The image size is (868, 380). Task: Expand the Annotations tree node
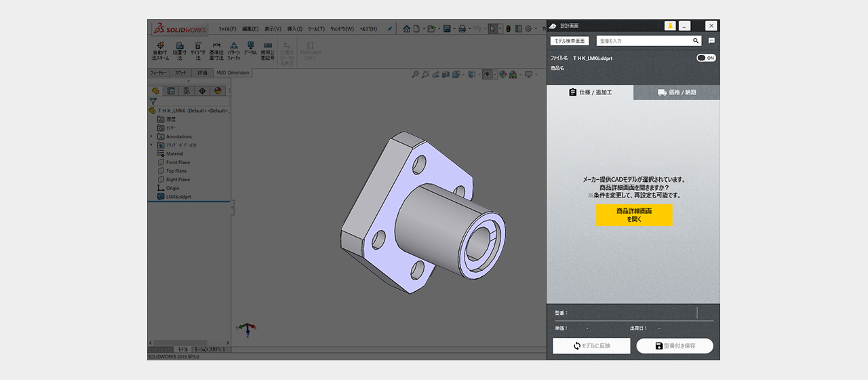(x=151, y=136)
